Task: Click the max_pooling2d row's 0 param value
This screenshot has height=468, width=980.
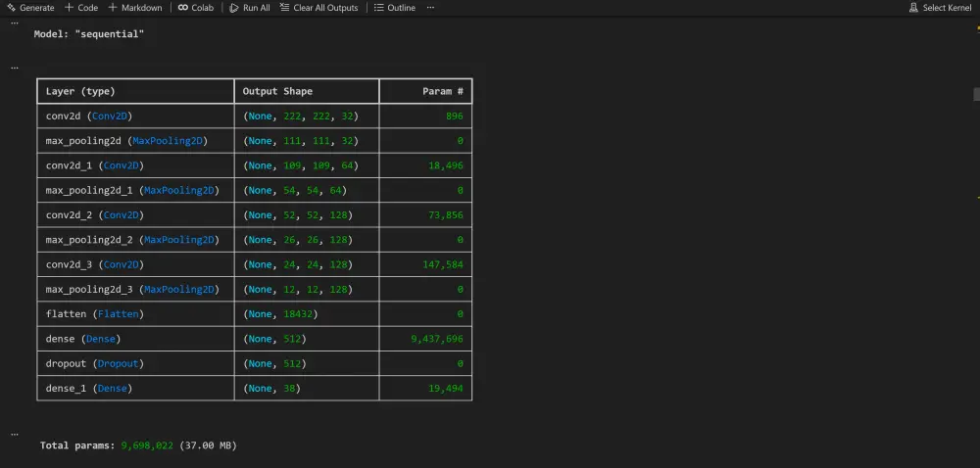Action: [460, 141]
